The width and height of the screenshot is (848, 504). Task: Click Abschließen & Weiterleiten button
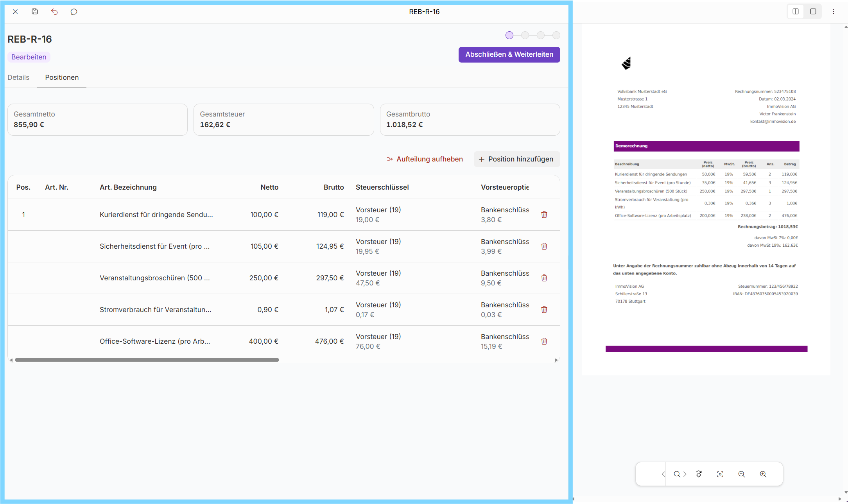coord(509,55)
